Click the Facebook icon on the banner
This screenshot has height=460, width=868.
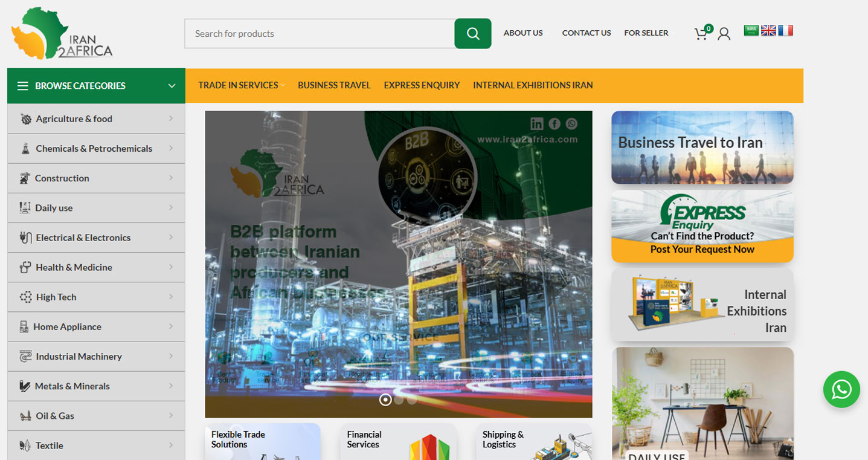click(555, 124)
